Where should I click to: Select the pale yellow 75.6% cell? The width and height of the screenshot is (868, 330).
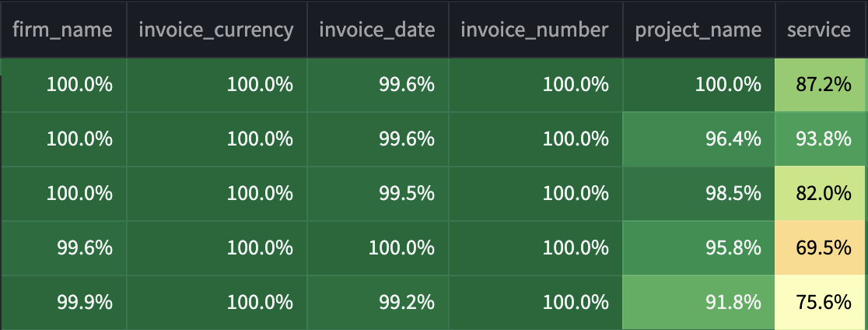pyautogui.click(x=821, y=303)
